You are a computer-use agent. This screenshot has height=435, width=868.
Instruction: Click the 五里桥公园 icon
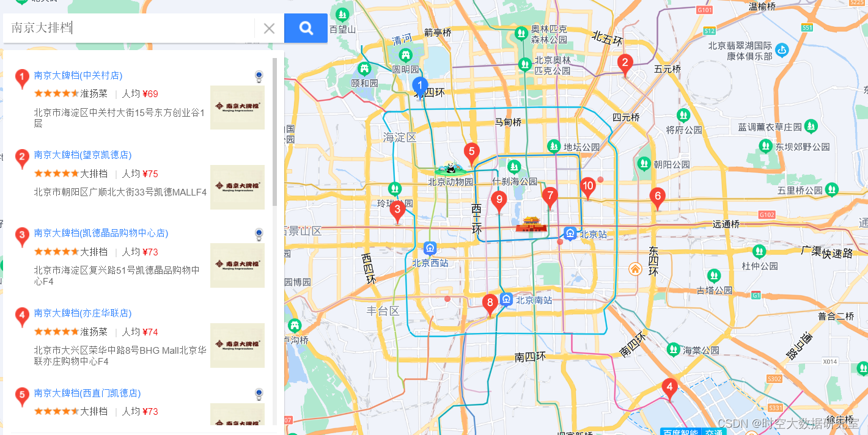pos(831,189)
